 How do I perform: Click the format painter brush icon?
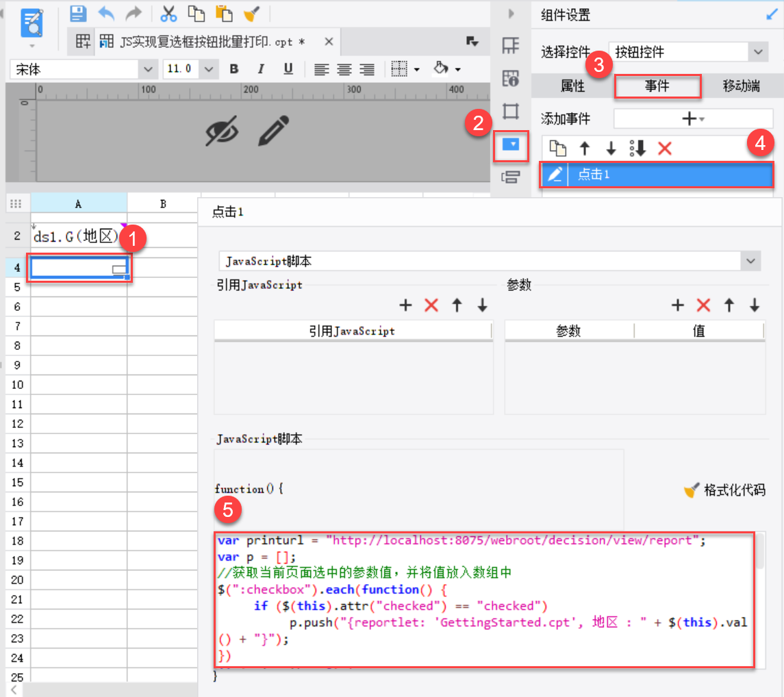pos(251,13)
